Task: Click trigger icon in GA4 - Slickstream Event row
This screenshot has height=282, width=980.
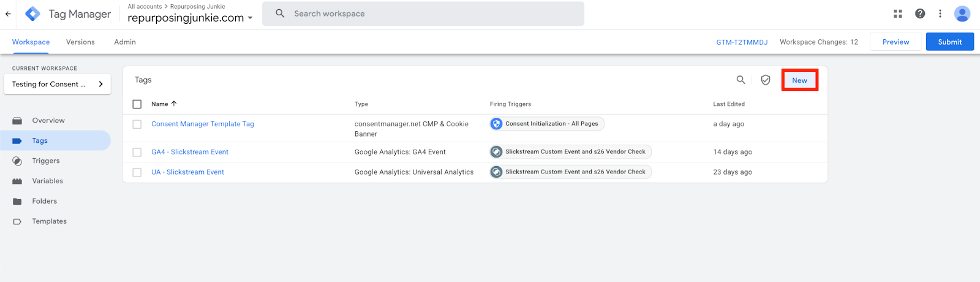Action: [x=497, y=152]
